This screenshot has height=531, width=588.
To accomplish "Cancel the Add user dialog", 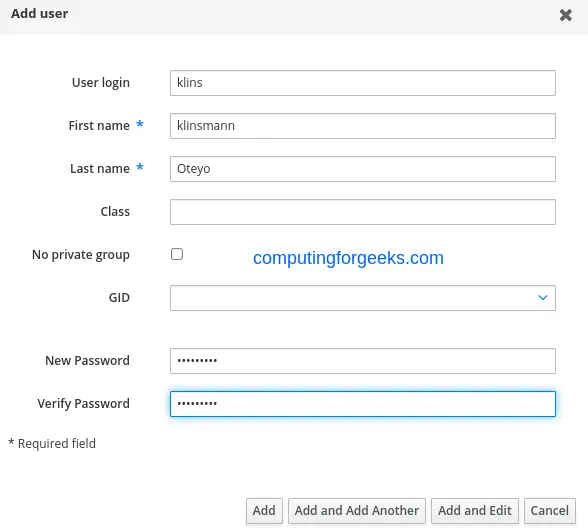I will (x=549, y=510).
